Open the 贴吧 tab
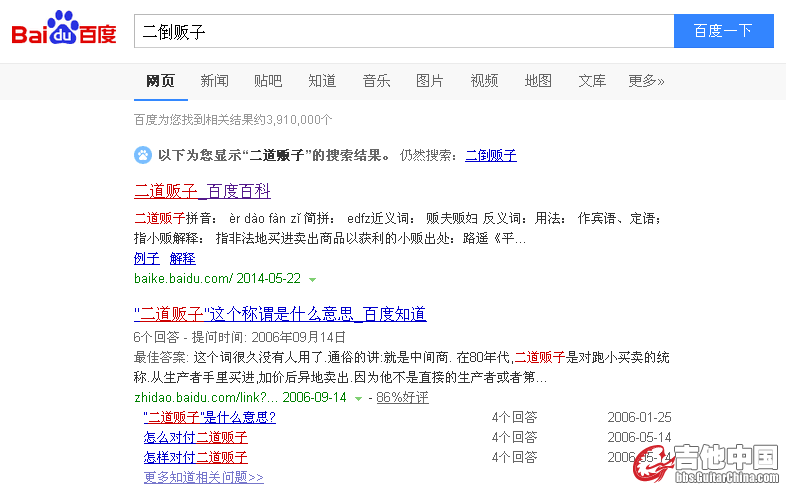The image size is (786, 493). [x=268, y=81]
